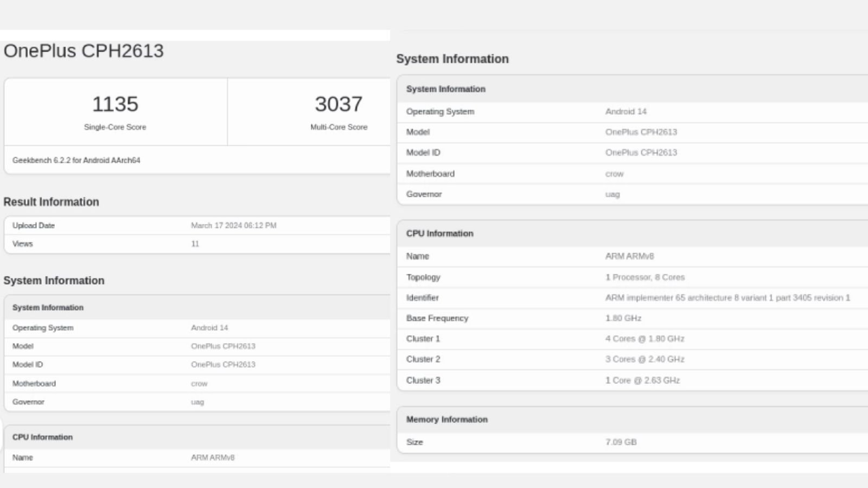
Task: Click Geekbench 6.2.2 for Android AArch64 text
Action: point(76,160)
